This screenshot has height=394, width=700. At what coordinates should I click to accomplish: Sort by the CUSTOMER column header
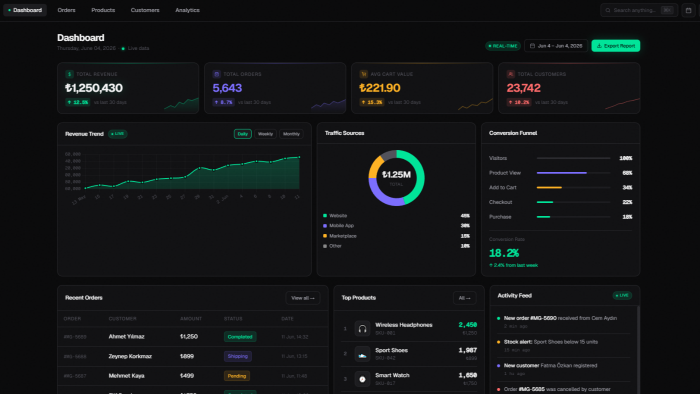coord(122,319)
